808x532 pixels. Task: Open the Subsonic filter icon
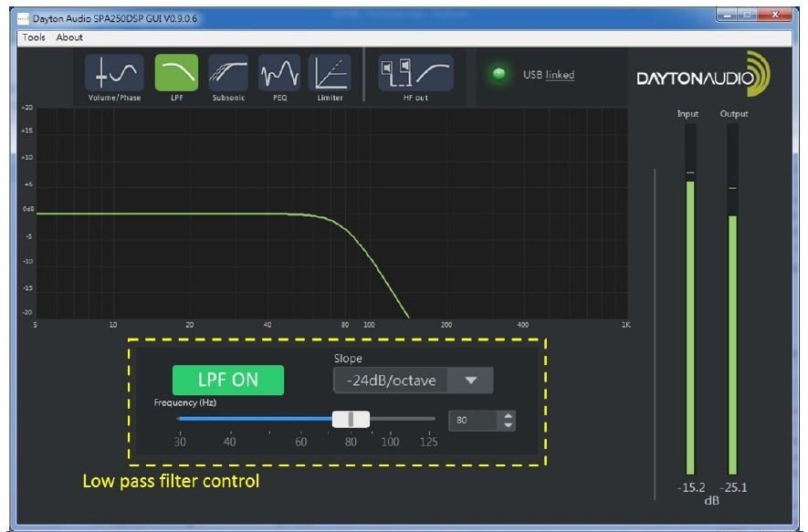[228, 73]
